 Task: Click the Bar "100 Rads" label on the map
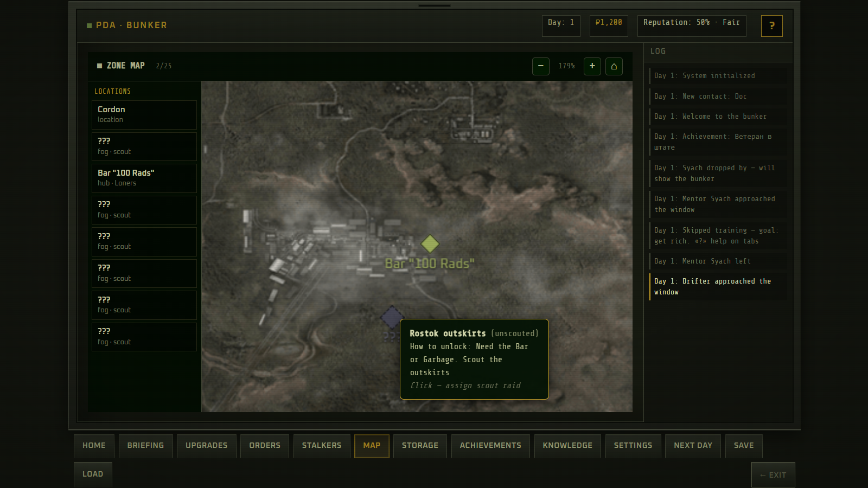pos(430,264)
